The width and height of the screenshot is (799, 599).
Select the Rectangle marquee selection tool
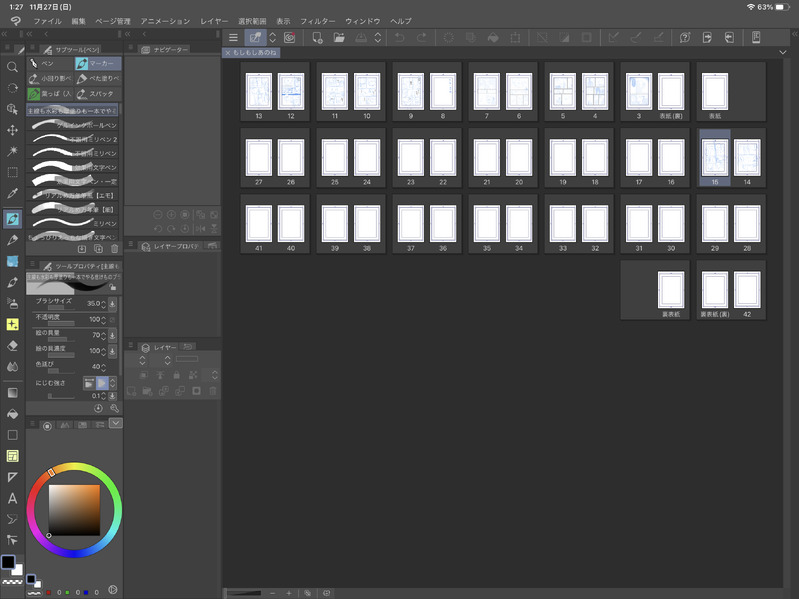point(12,172)
